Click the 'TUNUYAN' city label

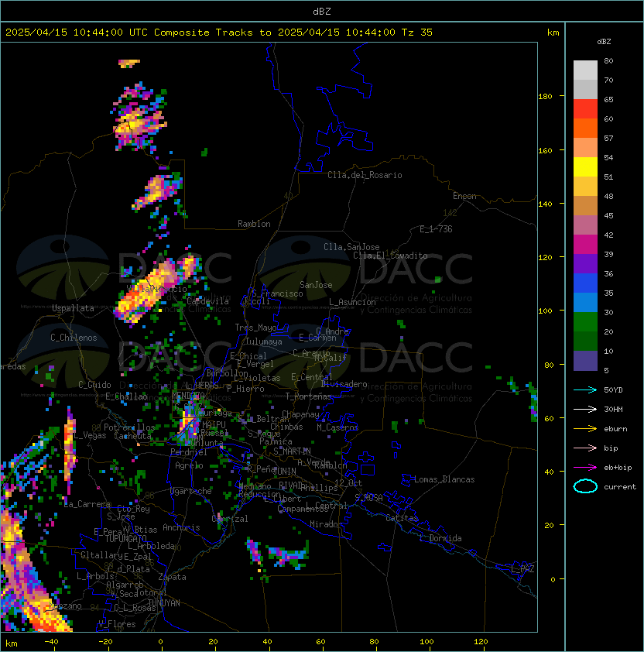tap(164, 603)
